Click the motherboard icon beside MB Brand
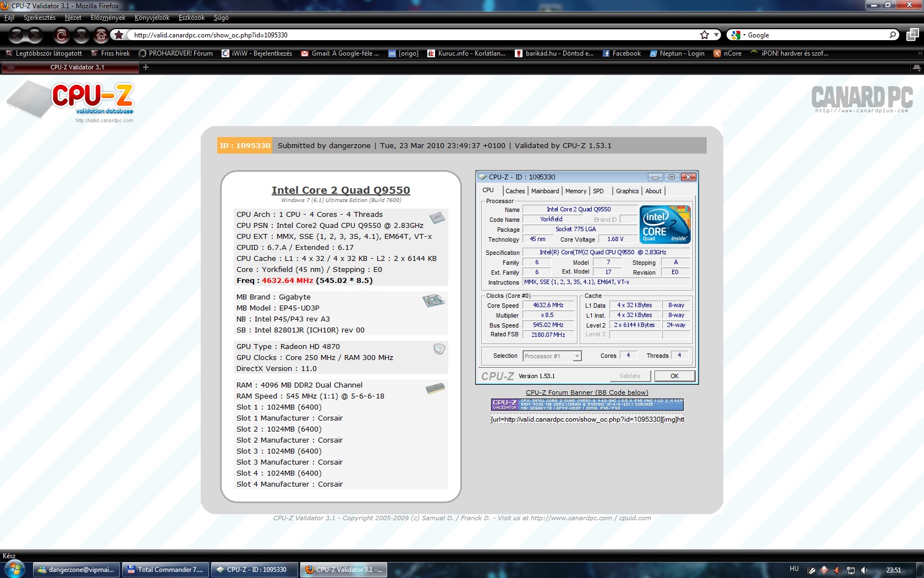 433,301
